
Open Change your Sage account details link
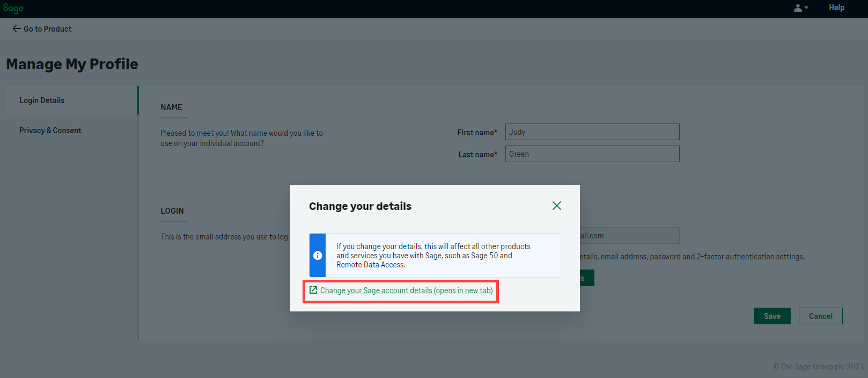tap(406, 290)
